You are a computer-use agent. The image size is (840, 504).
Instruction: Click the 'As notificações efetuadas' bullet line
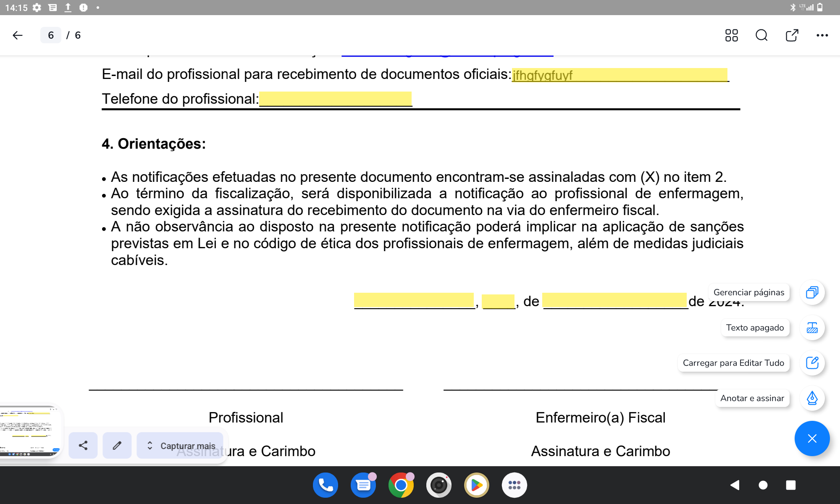(x=419, y=177)
